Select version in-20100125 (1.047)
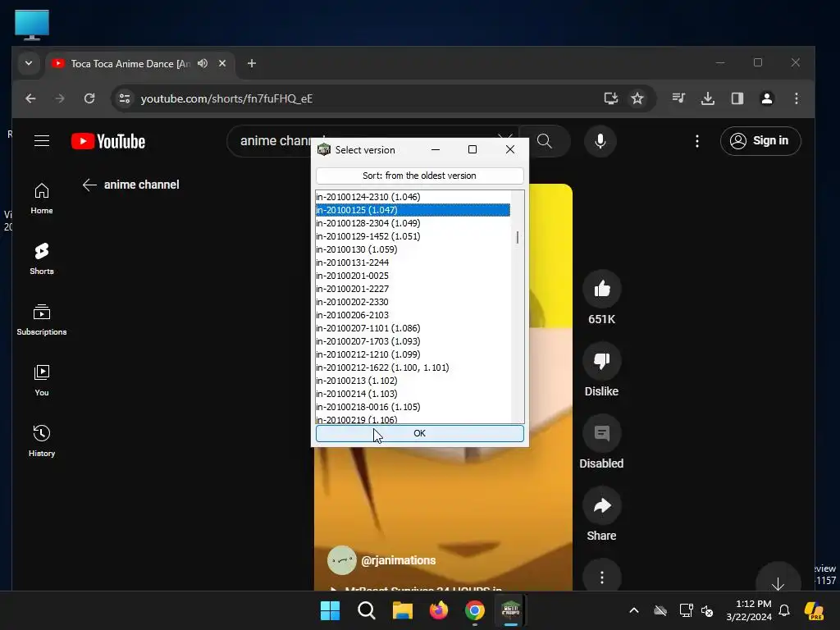Viewport: 840px width, 630px height. [413, 210]
